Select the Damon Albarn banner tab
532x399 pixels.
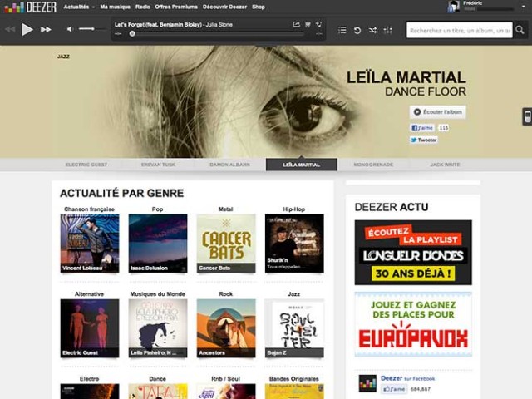point(229,165)
